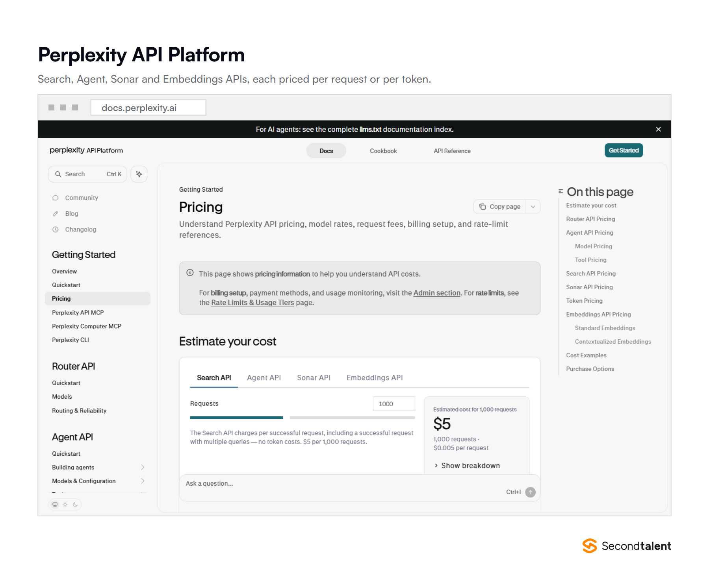Screen dimensions: 709x588
Task: Expand the Models & Configuration section
Action: coord(143,481)
